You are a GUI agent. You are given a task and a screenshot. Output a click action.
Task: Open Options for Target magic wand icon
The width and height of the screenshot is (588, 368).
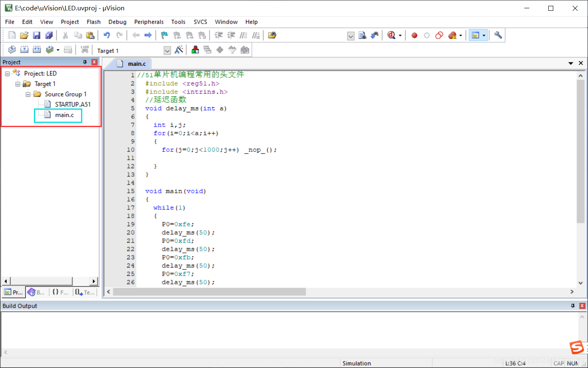179,50
